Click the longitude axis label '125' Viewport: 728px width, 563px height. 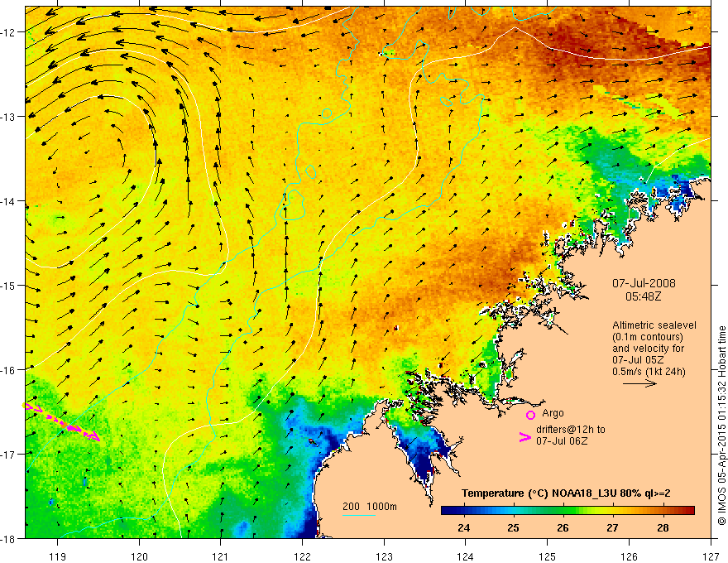548,556
